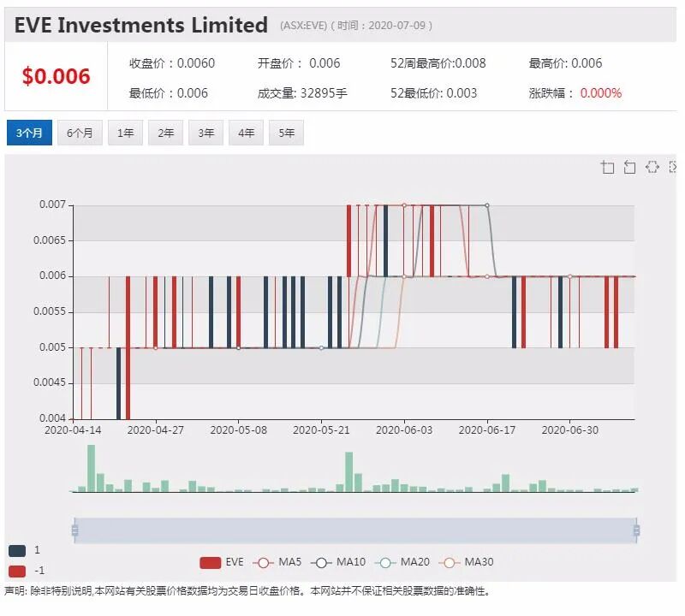Viewport: 685px width, 616px height.
Task: Click the 52周最高价:0.008 value
Action: pos(438,63)
